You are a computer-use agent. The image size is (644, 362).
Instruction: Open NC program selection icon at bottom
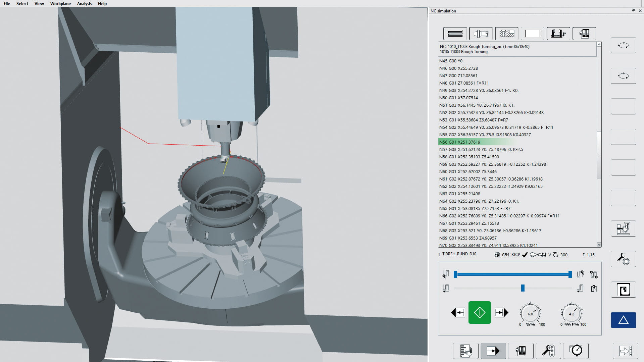(x=465, y=351)
